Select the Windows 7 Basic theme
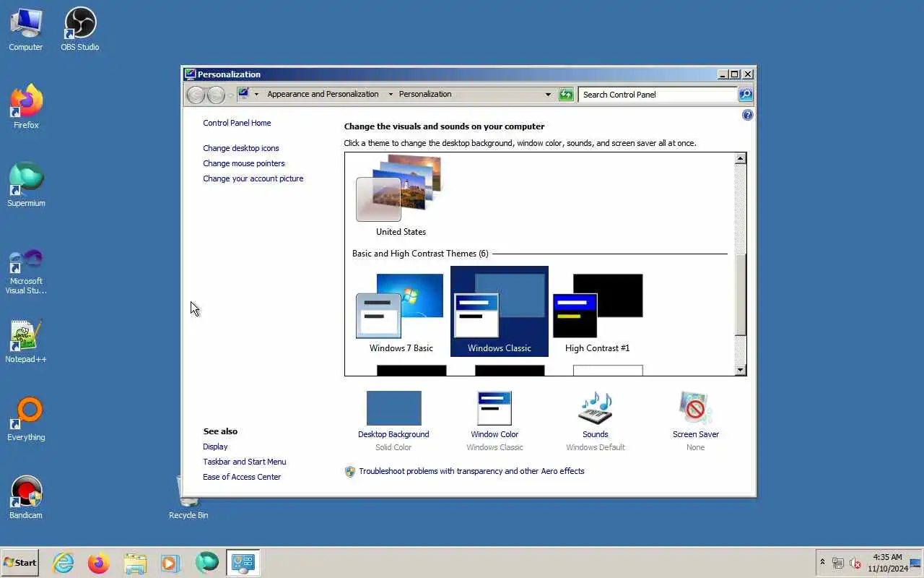Screen dimensions: 924x578 pos(401,311)
